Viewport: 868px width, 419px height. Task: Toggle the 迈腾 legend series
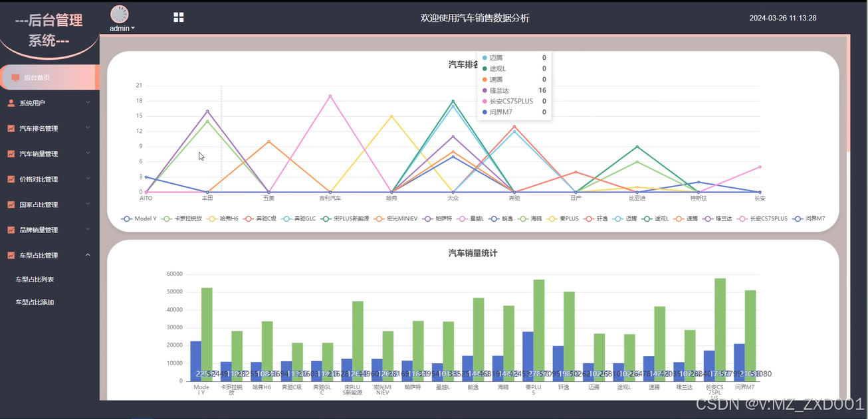pos(624,218)
